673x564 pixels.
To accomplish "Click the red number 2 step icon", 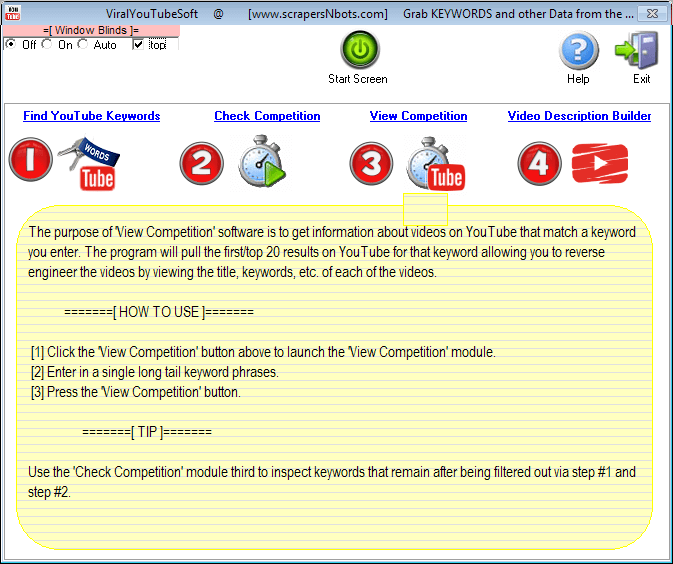I will (x=201, y=163).
